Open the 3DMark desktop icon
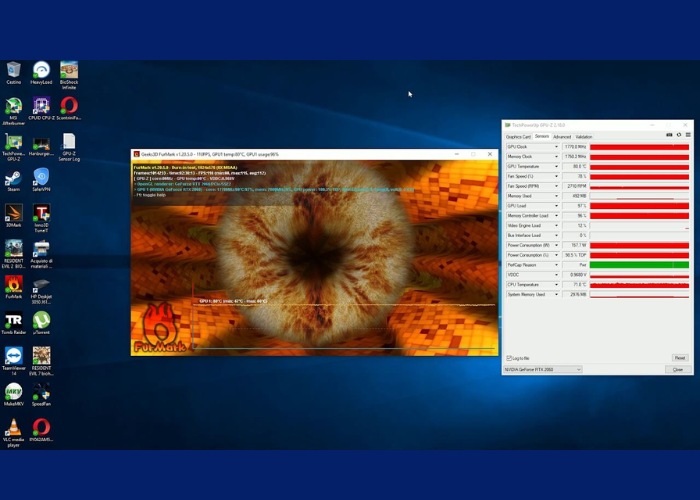 click(14, 214)
